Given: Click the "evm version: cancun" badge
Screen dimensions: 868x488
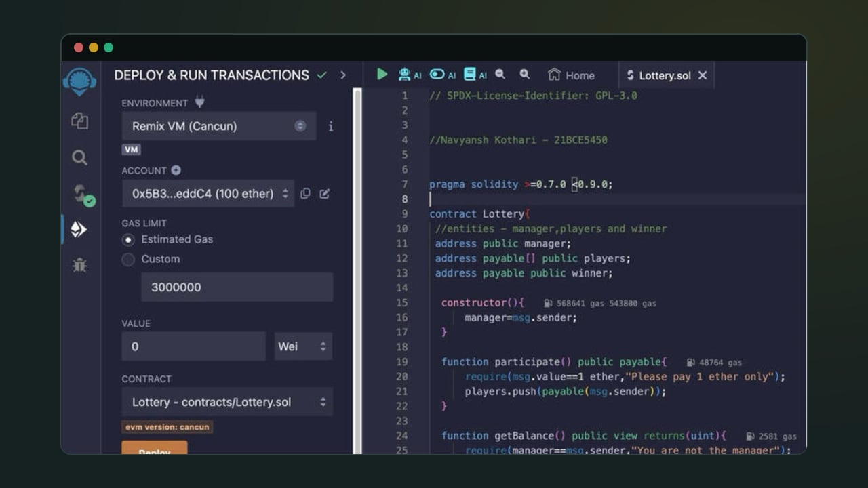Looking at the screenshot, I should 167,427.
